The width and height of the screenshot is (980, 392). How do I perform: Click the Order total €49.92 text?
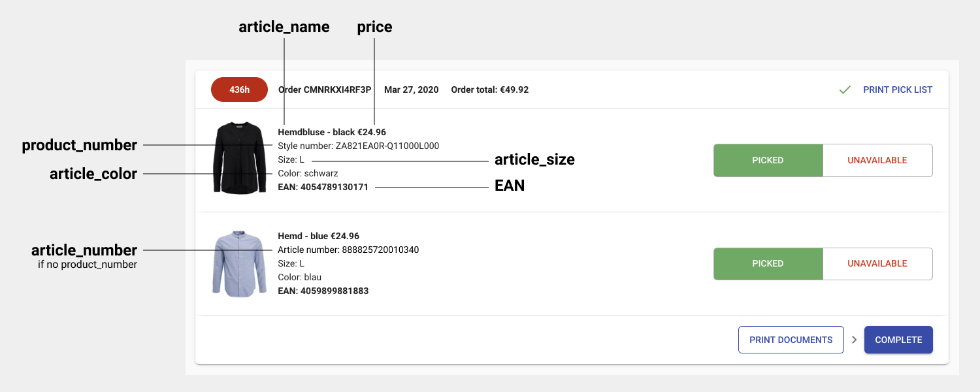tap(490, 90)
